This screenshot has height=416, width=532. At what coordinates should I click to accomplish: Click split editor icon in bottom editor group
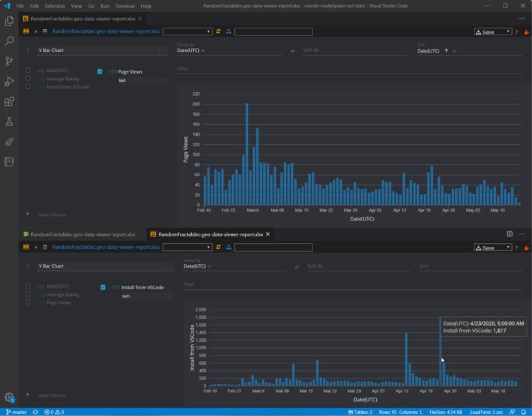[x=510, y=234]
